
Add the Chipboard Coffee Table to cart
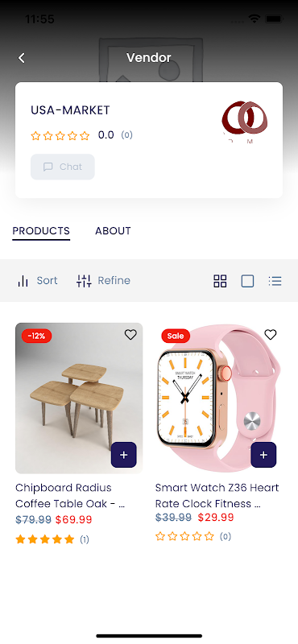click(124, 455)
